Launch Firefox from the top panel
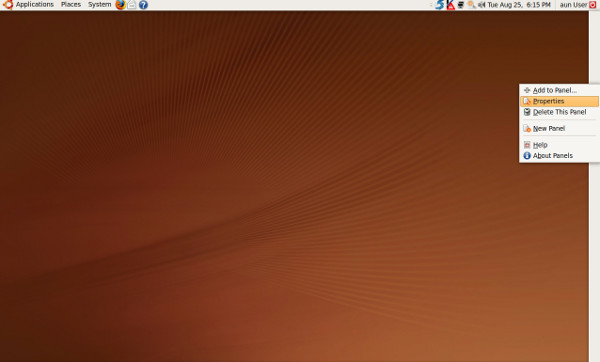Viewport: 600px width, 362px height. [x=121, y=5]
